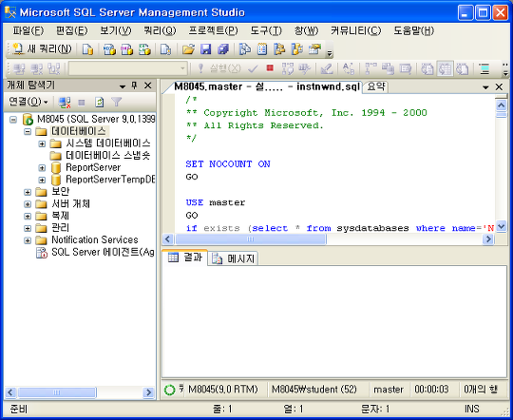
Task: Click the Save floppy disk icon
Action: (x=205, y=49)
